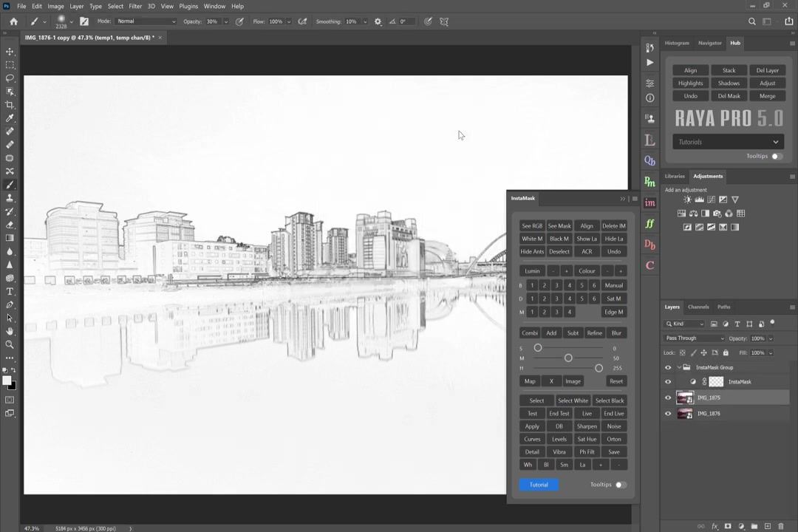Open the InstaMask 'im' panel icon
798x532 pixels.
[x=649, y=203]
